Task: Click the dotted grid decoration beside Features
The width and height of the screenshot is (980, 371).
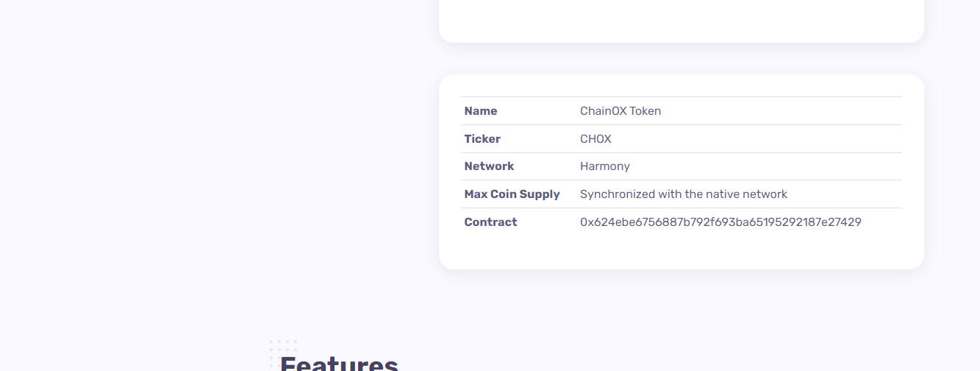Action: click(x=284, y=355)
